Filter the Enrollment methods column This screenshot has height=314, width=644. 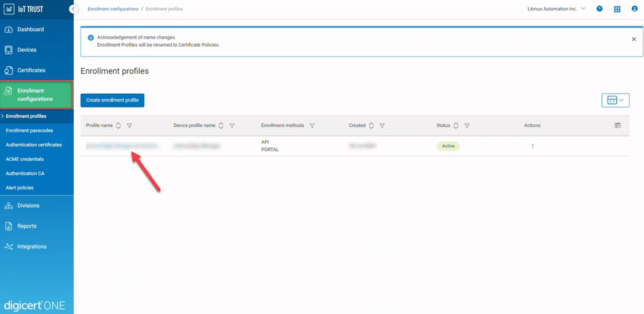312,126
